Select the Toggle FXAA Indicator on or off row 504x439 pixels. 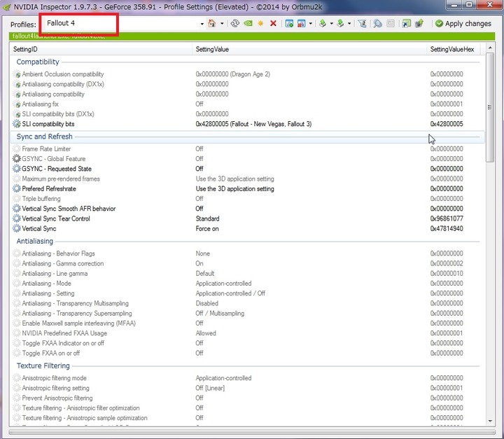coord(248,343)
